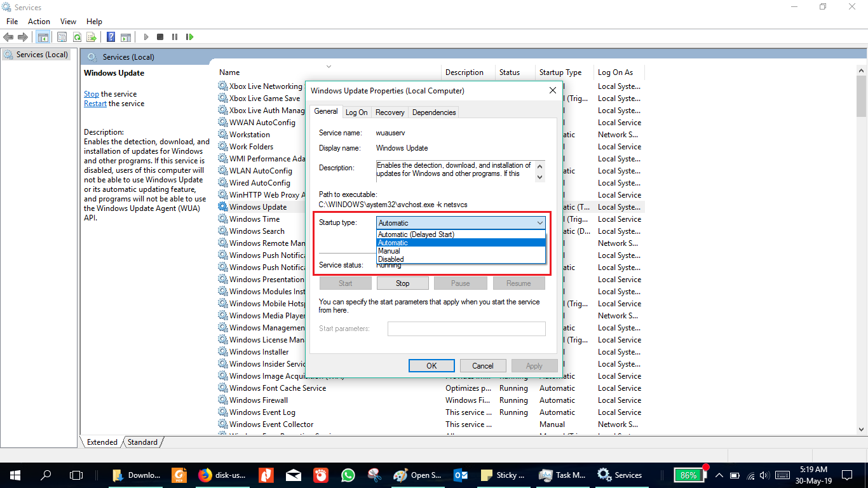Sort by the Name column header
The height and width of the screenshot is (488, 868).
[x=329, y=72]
